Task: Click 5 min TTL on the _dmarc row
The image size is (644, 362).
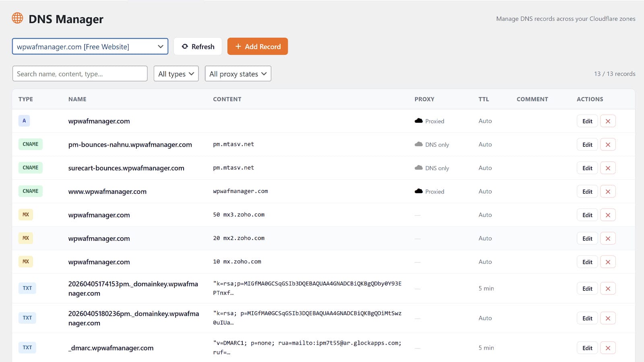Action: pos(486,348)
